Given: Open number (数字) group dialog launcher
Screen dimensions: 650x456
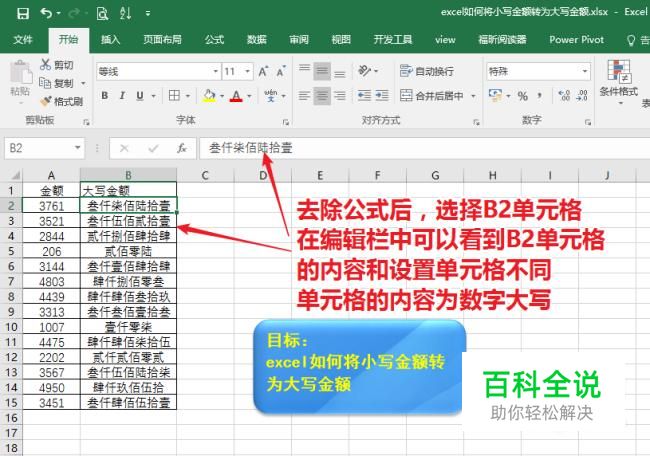Looking at the screenshot, I should click(x=587, y=122).
